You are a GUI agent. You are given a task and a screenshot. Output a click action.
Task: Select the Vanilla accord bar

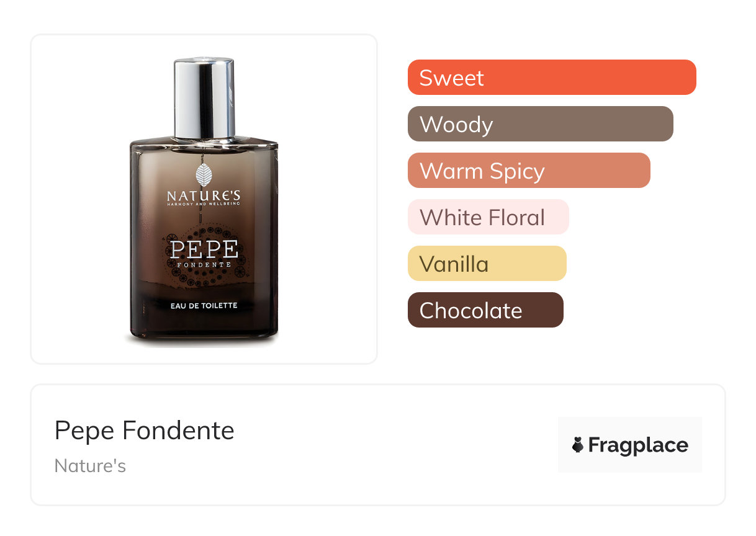point(487,264)
